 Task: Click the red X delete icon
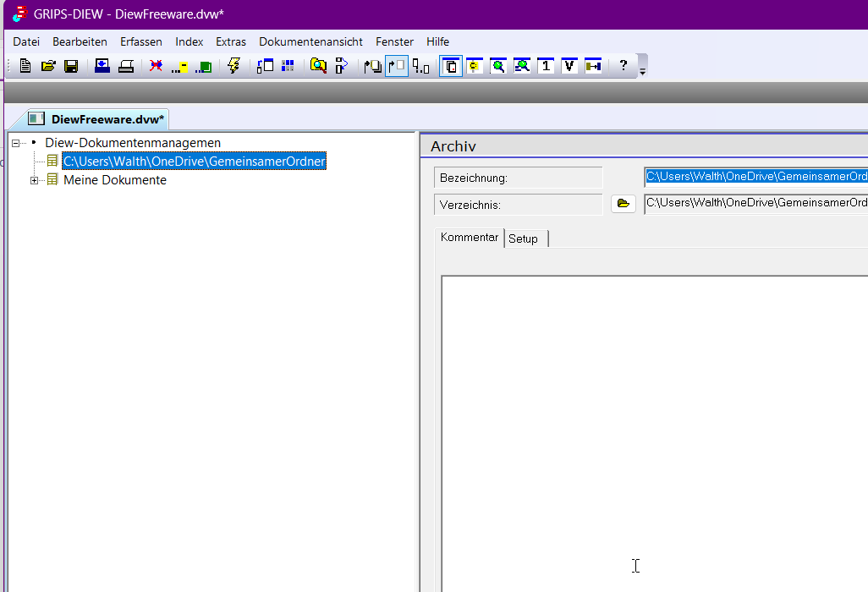156,66
